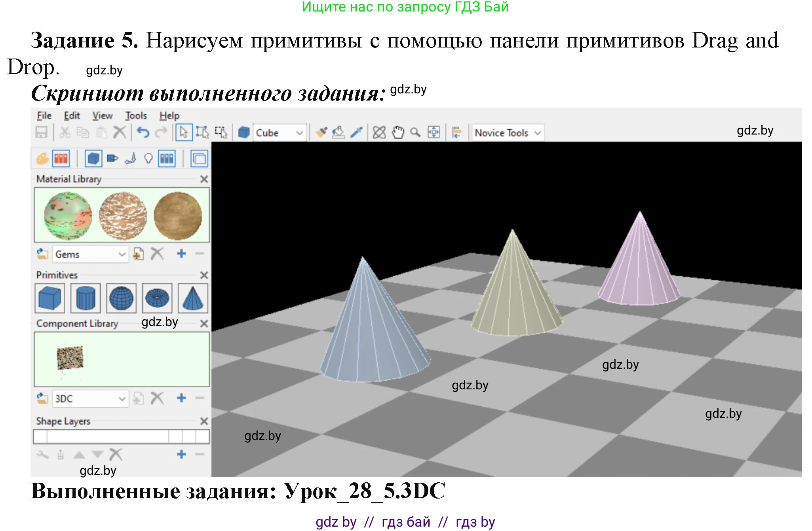Toggle the Component Library panel button
812x531 pixels.
click(167, 159)
